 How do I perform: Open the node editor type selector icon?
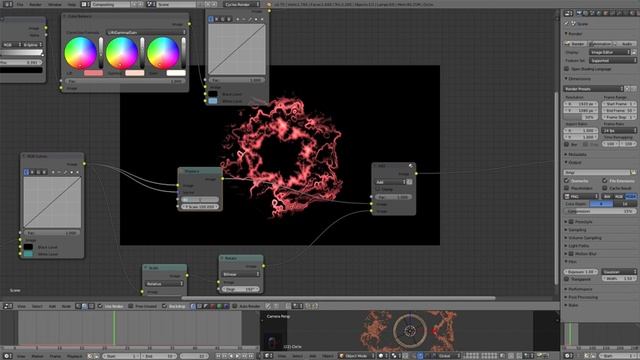click(7, 306)
